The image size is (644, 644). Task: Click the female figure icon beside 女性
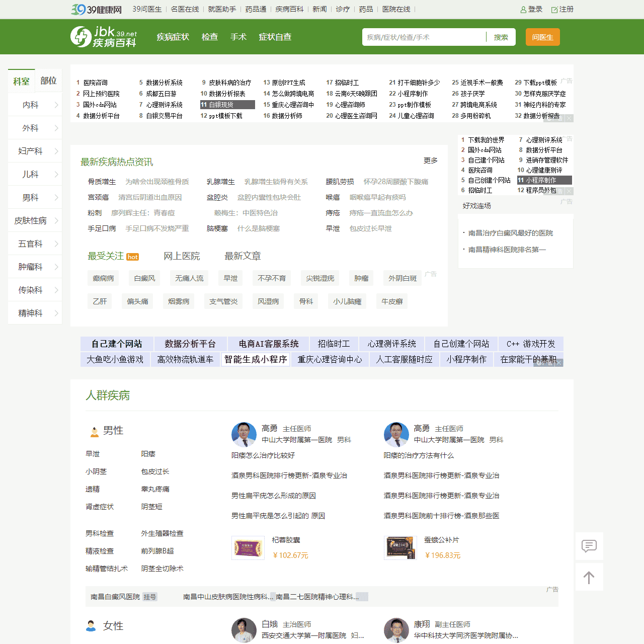tap(91, 625)
